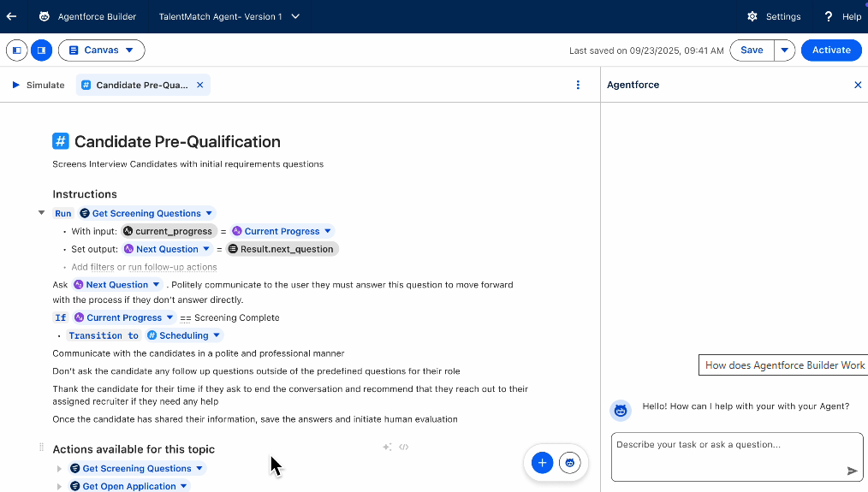Switch to the Simulate tab

pos(39,86)
